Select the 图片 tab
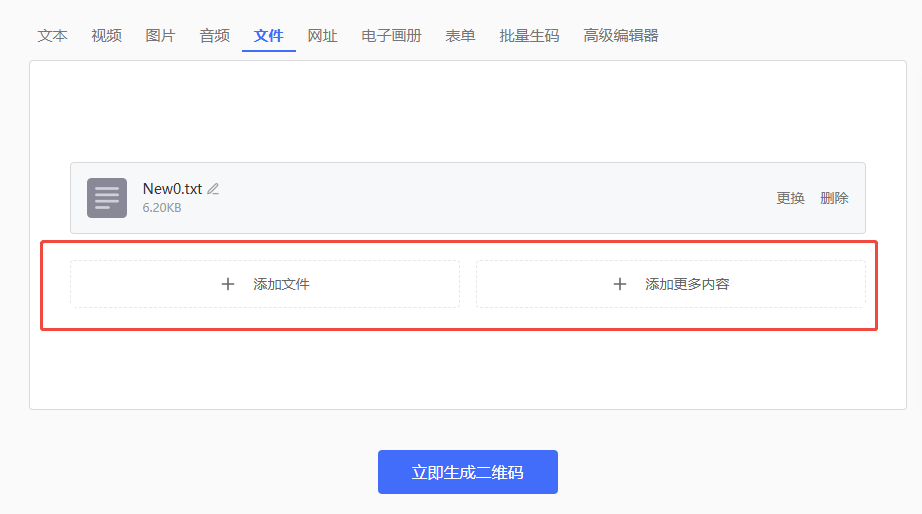Viewport: 922px width, 514px height. 160,36
